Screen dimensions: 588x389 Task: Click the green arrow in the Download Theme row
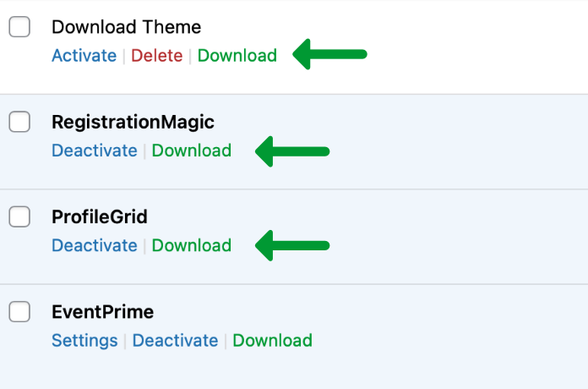329,55
